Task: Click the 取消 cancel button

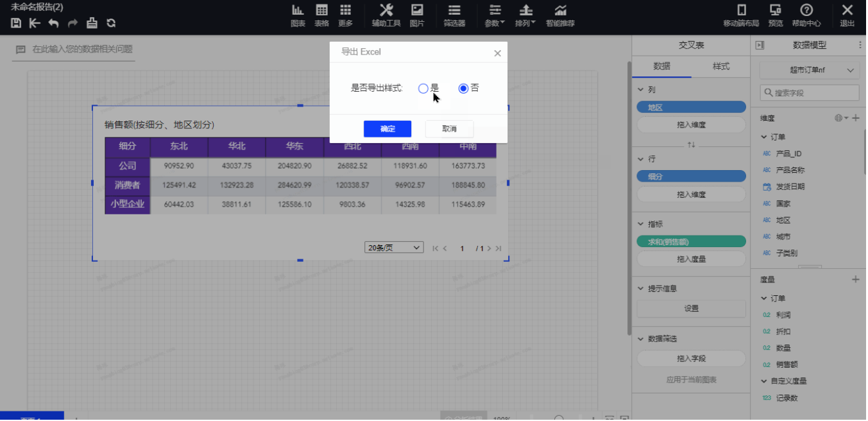Action: click(x=449, y=129)
